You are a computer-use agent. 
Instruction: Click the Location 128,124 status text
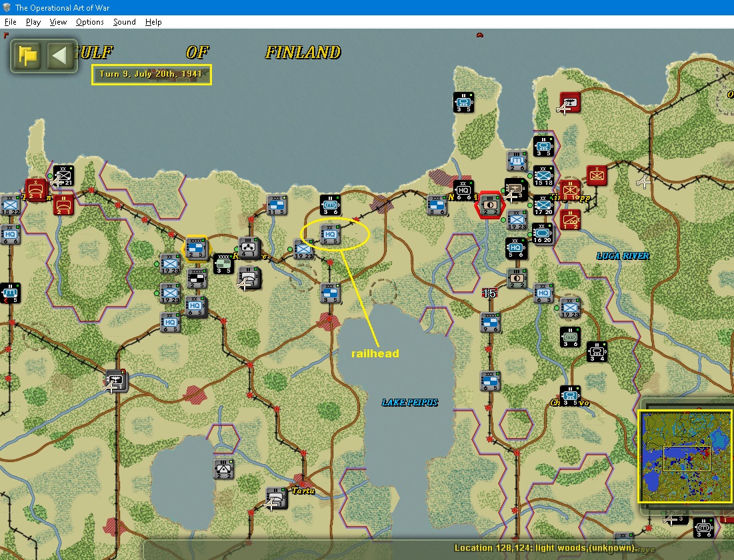(546, 548)
